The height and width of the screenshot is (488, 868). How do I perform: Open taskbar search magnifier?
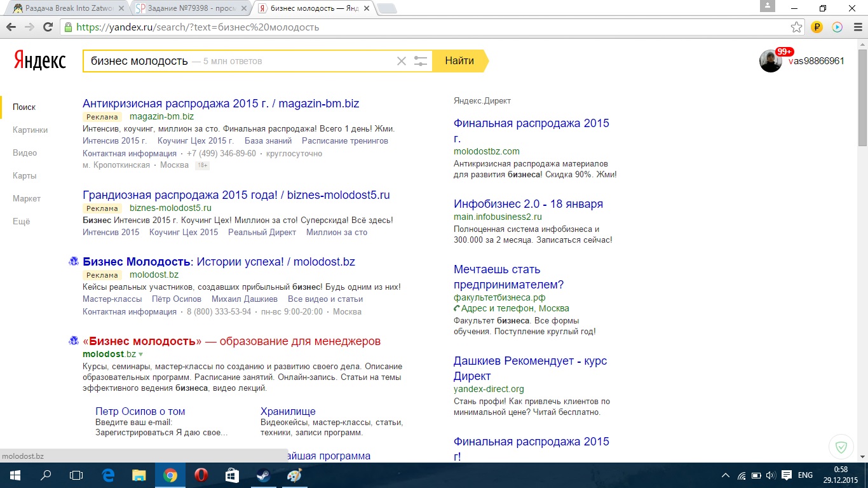pyautogui.click(x=45, y=475)
